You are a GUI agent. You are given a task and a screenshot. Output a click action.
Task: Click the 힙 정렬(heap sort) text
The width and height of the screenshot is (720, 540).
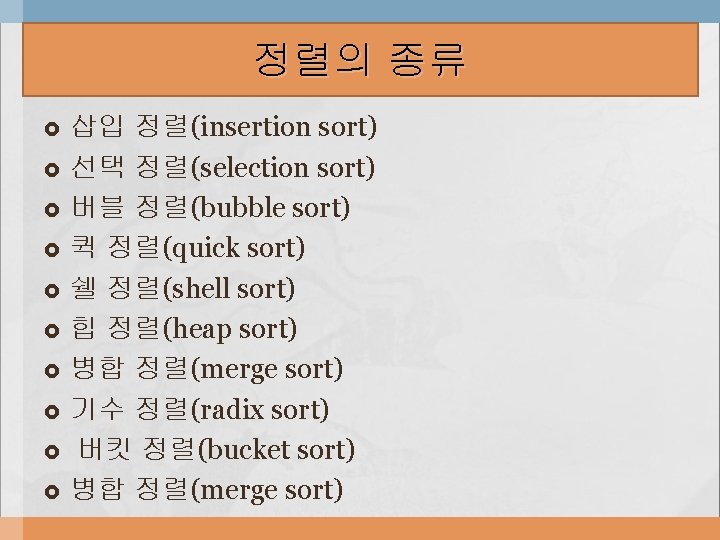185,329
